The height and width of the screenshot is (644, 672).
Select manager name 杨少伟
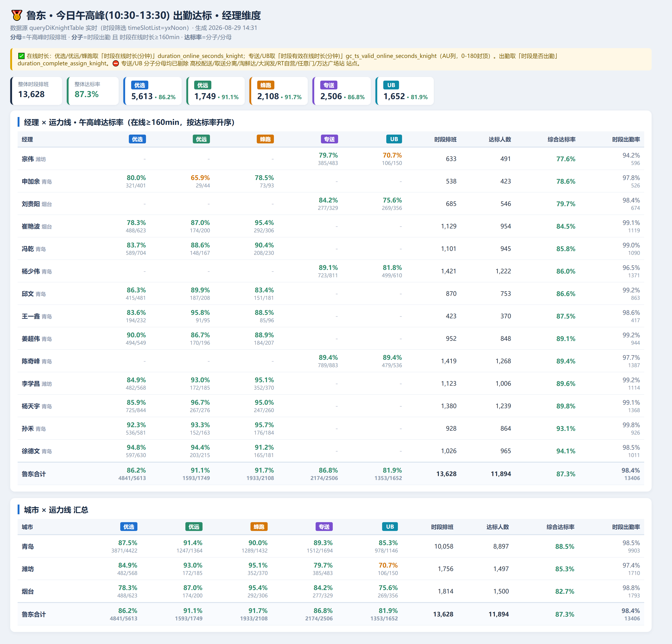pyautogui.click(x=31, y=271)
